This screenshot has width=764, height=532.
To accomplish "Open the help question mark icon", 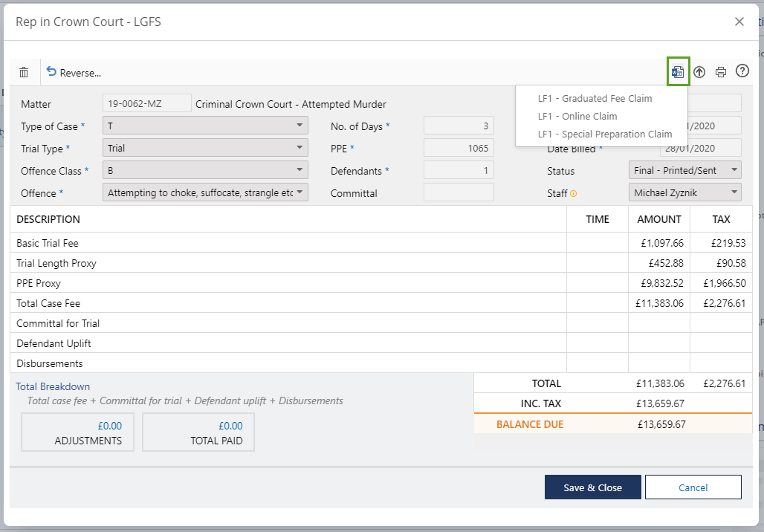I will (x=742, y=71).
